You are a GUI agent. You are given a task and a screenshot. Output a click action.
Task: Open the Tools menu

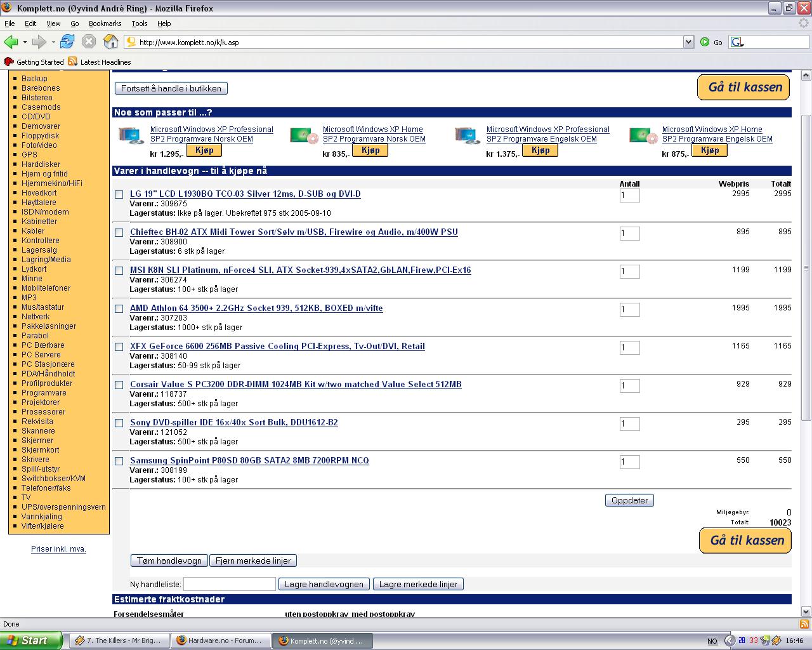point(140,23)
